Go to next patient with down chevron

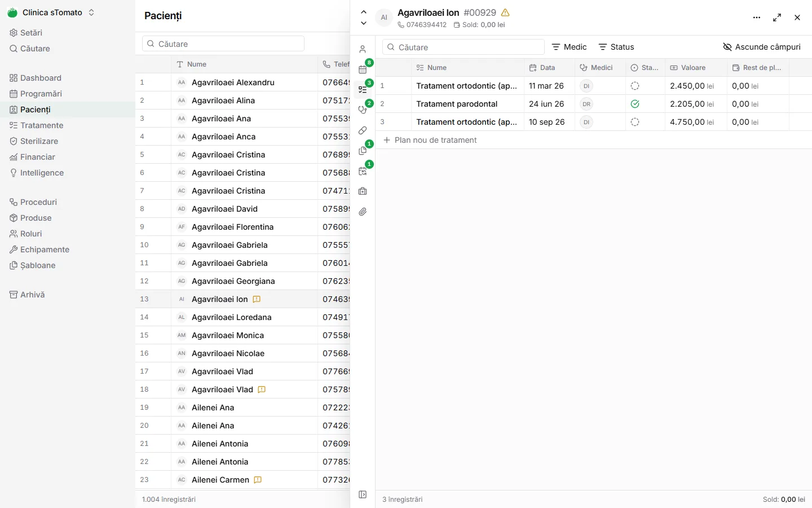(364, 23)
